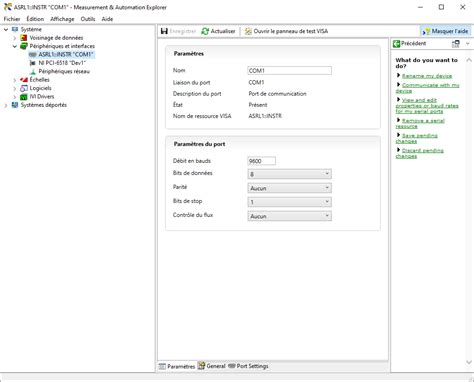Viewport: 474px width, 382px height.
Task: Open the Contrôle du flux dropdown
Action: pyautogui.click(x=289, y=216)
